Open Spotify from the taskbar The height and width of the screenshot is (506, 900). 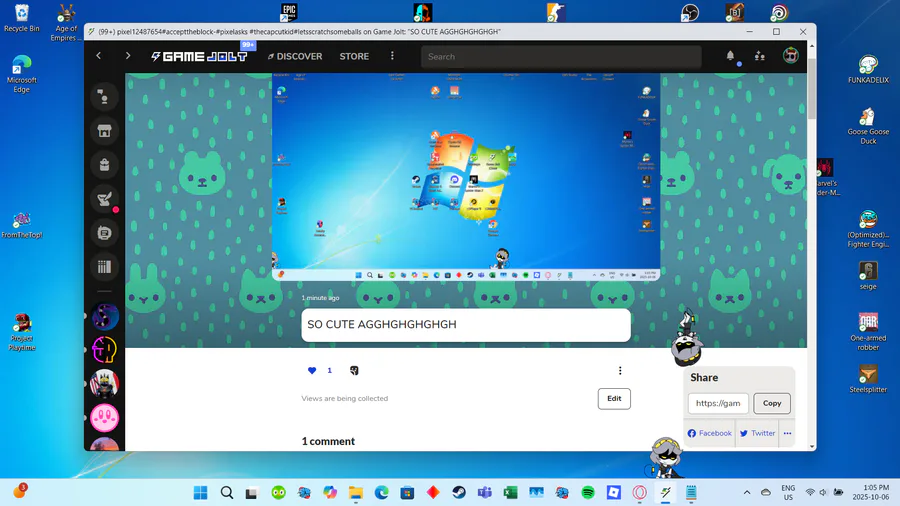[588, 492]
